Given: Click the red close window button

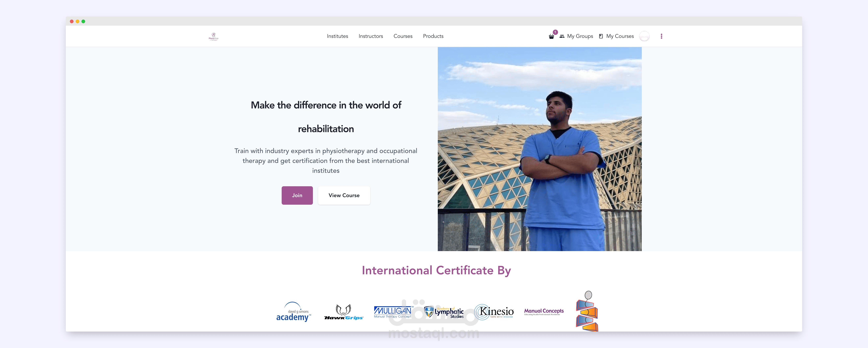Looking at the screenshot, I should [x=72, y=21].
